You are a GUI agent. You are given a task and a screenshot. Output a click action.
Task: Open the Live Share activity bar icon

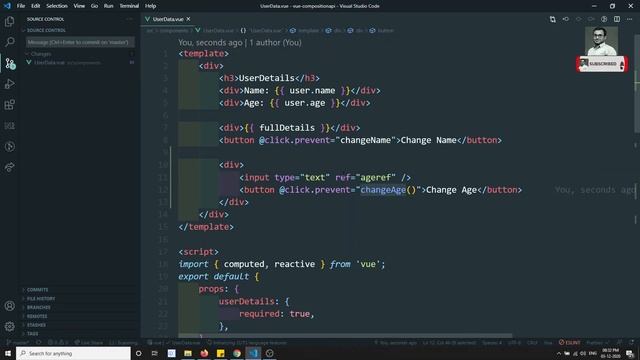point(9,167)
